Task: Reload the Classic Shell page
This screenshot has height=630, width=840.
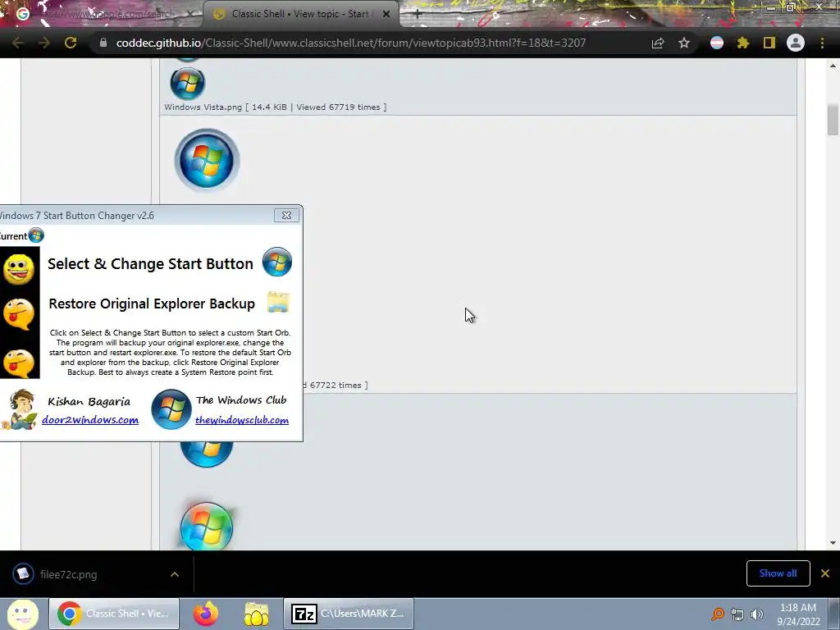Action: [71, 43]
